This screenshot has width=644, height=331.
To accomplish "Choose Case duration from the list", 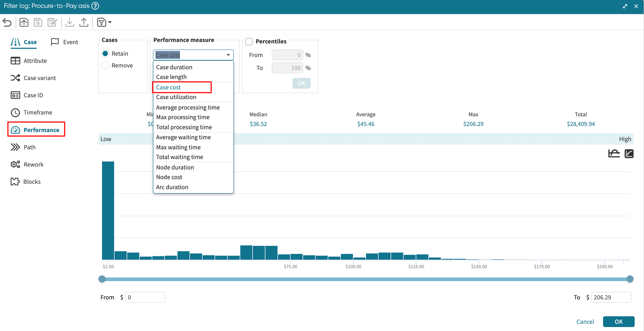I will (174, 67).
